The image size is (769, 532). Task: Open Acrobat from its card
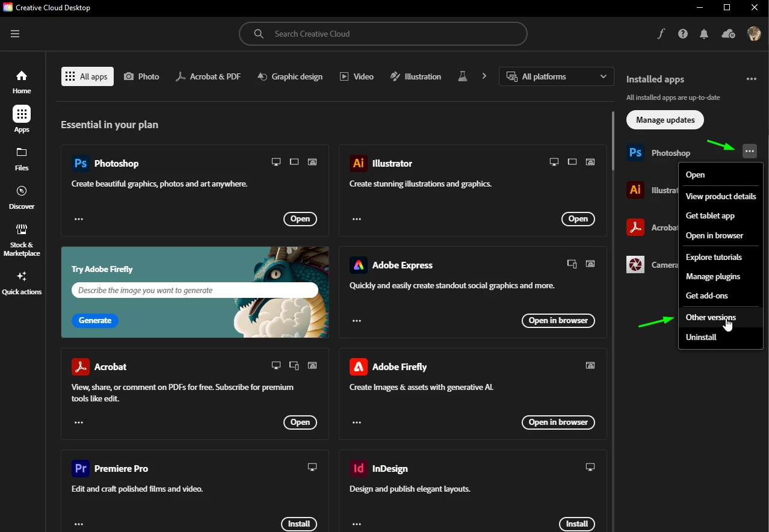pos(300,422)
